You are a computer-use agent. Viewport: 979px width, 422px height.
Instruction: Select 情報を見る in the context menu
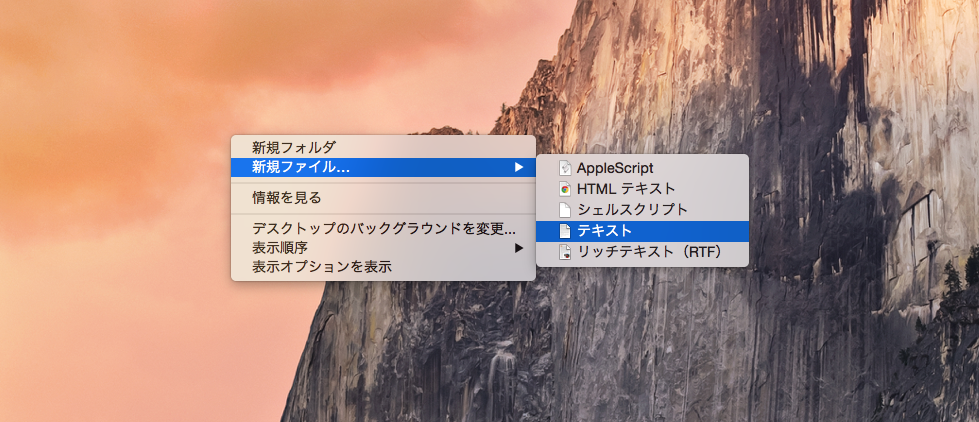(383, 198)
